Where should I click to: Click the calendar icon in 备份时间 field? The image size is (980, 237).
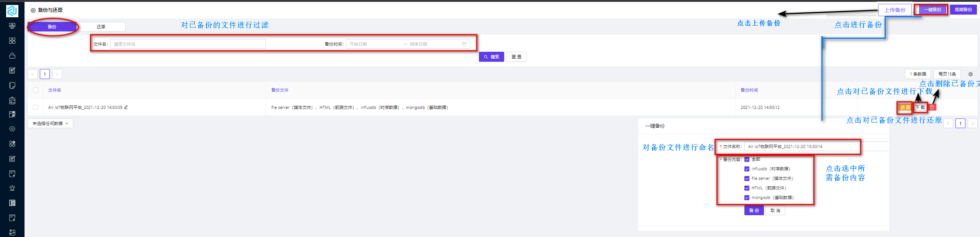coord(464,44)
